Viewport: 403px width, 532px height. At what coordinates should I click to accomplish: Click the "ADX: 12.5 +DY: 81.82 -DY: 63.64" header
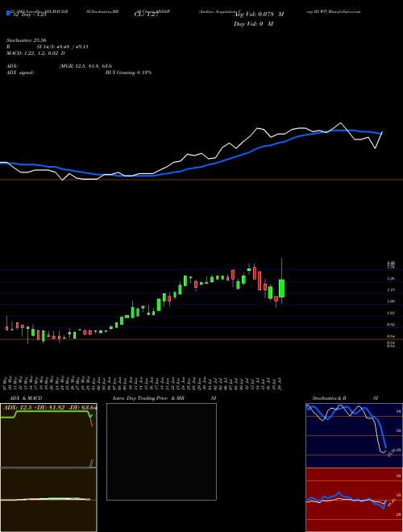50,407
